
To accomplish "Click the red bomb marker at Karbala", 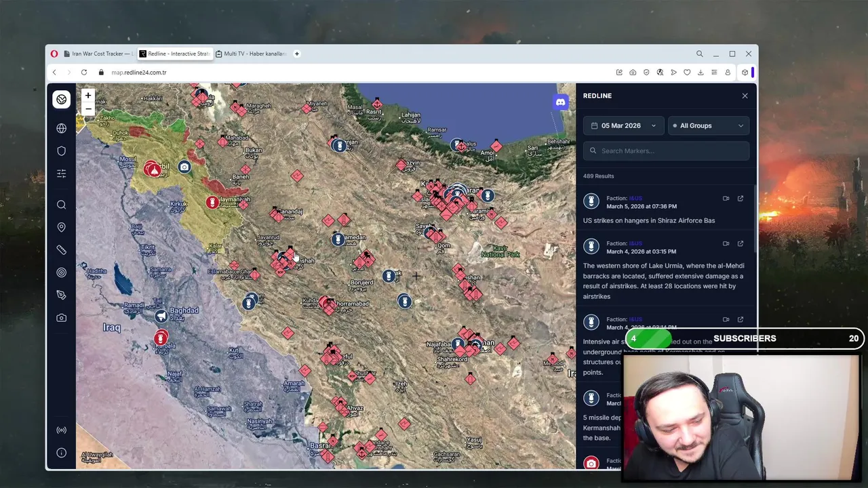I will 161,338.
